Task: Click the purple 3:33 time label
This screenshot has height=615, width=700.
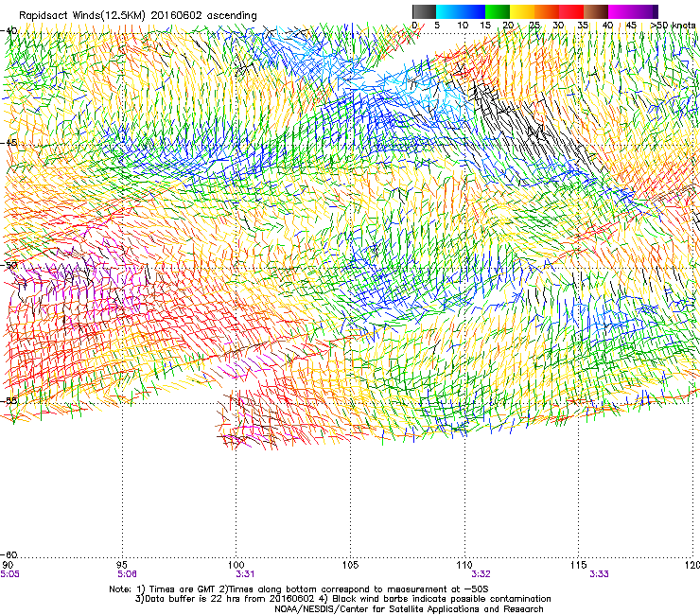Action: click(x=599, y=574)
